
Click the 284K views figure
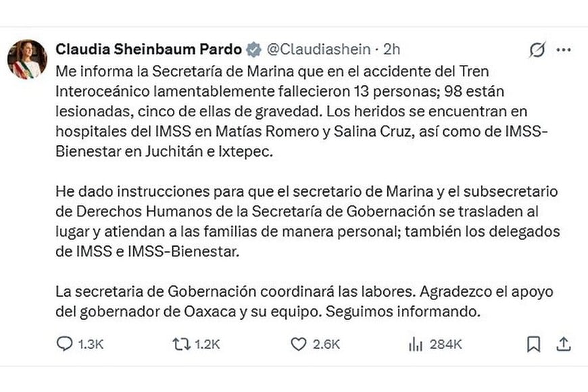point(446,345)
